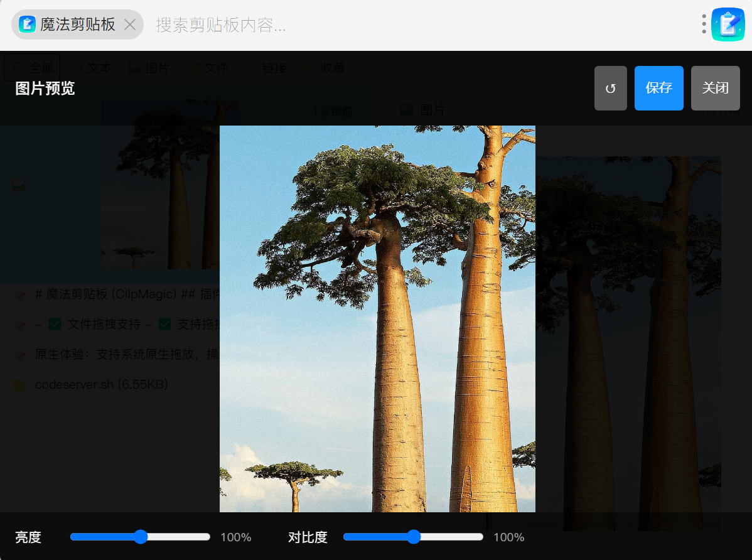
Task: Click the baobab tree preview image
Action: click(377, 319)
